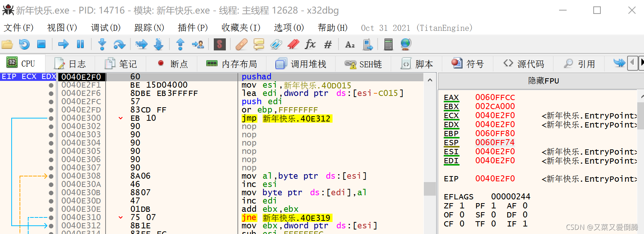Toggle the PF flag value

[493, 206]
